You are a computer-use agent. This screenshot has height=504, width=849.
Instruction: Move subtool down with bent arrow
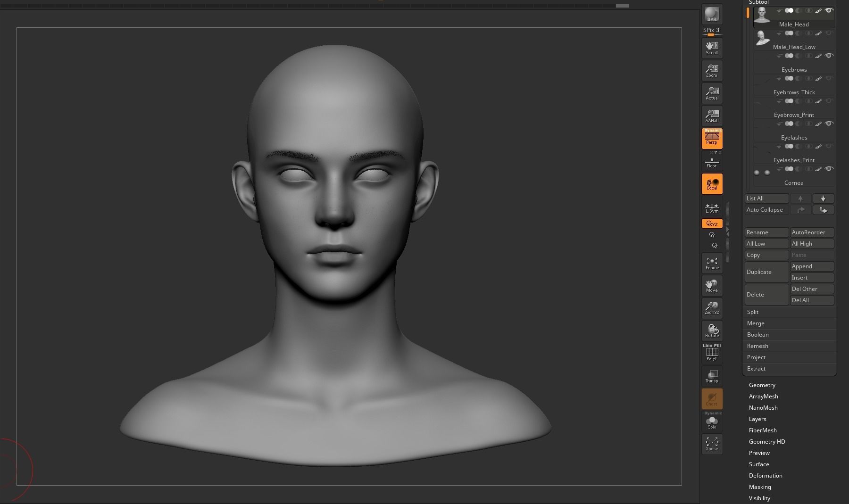[x=823, y=210]
